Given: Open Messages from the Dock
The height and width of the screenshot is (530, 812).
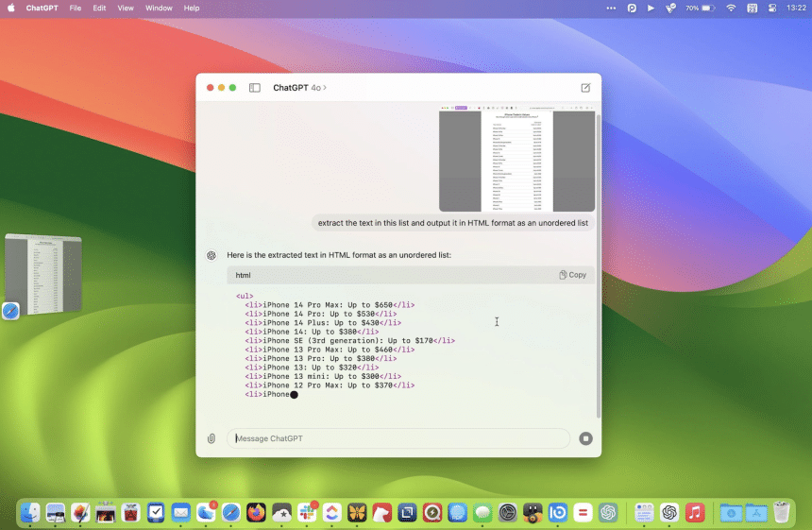Looking at the screenshot, I should 482,512.
